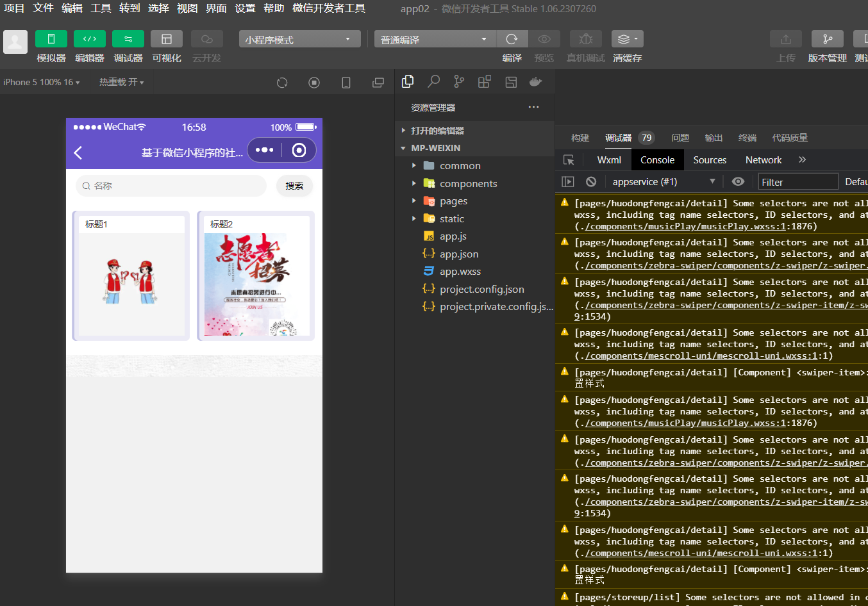Switch to the problems (问题) tab
868x606 pixels.
(680, 138)
